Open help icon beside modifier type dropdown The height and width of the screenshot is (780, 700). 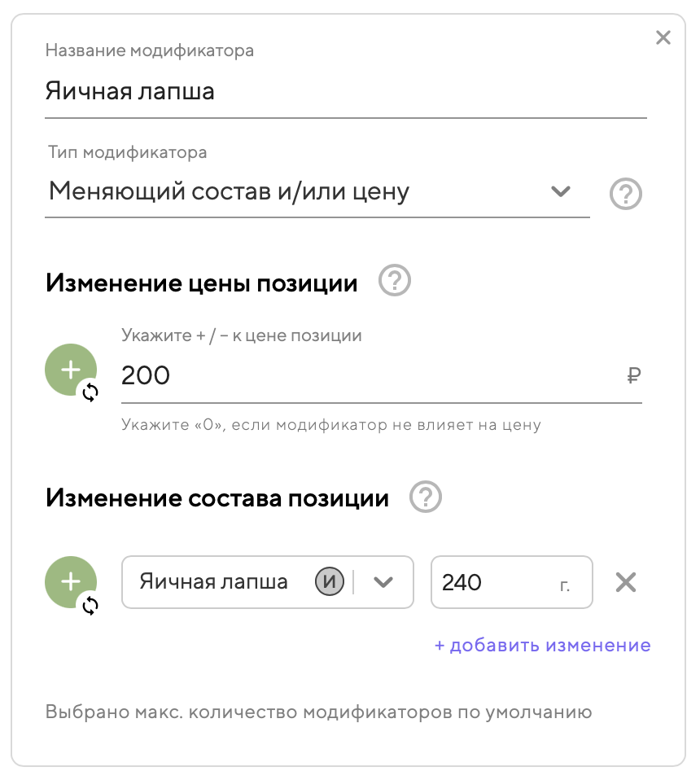[x=626, y=194]
